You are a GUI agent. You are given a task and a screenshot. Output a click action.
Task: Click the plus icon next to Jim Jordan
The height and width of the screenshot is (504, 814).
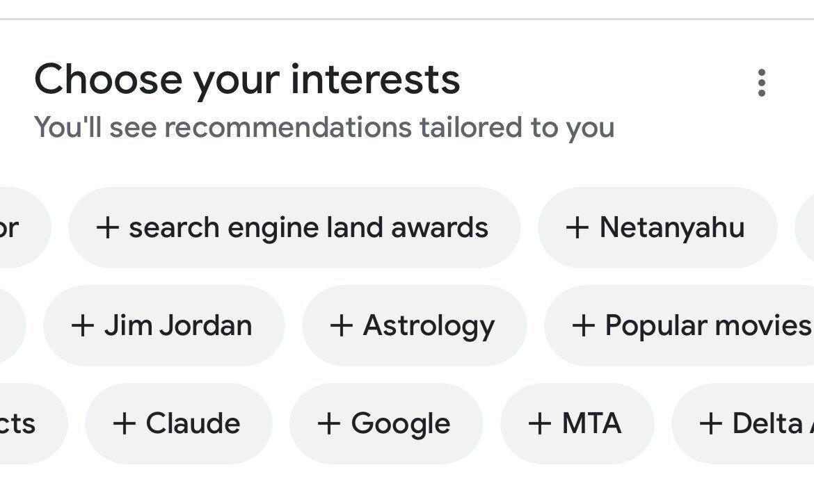83,325
